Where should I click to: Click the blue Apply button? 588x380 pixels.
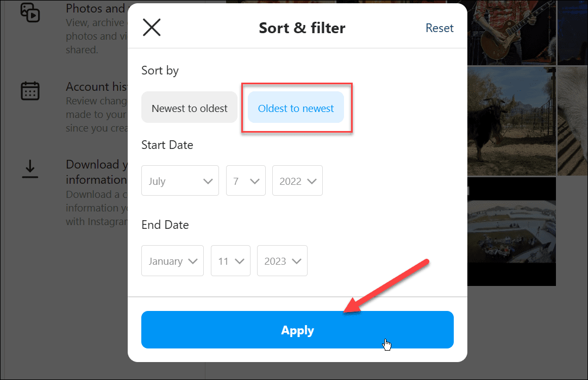(297, 330)
